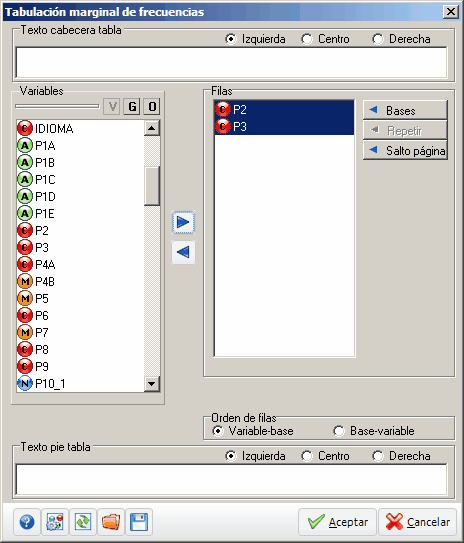Click the Aceptar button

(x=337, y=522)
